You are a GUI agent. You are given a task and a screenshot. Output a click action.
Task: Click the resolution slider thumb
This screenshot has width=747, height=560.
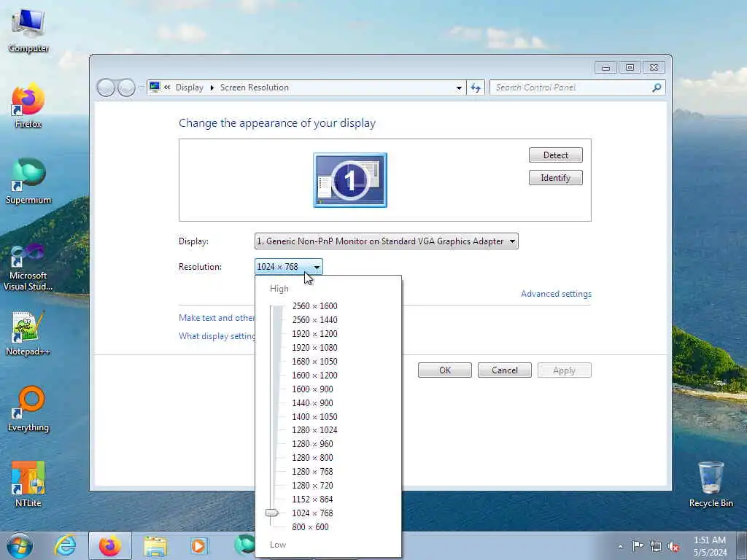pos(272,513)
